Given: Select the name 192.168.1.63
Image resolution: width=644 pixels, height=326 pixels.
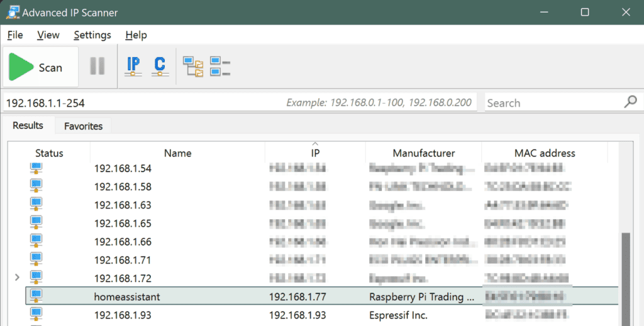Looking at the screenshot, I should click(123, 205).
